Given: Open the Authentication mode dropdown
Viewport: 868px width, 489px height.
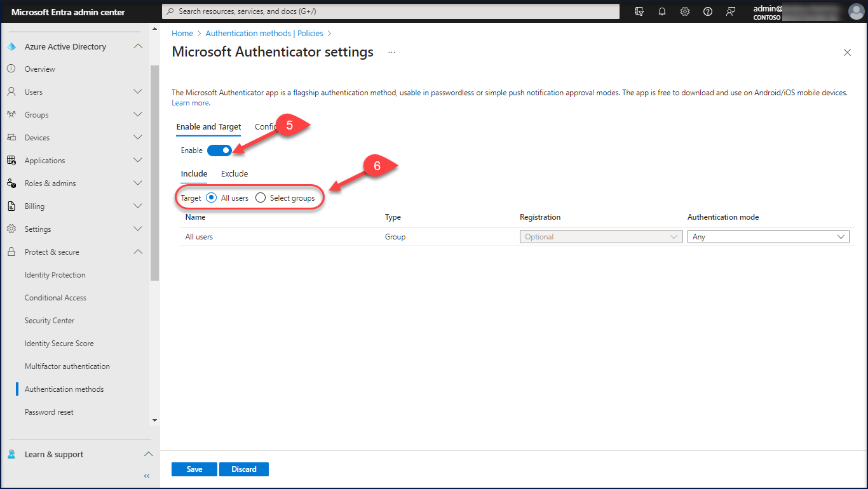Looking at the screenshot, I should [x=768, y=237].
